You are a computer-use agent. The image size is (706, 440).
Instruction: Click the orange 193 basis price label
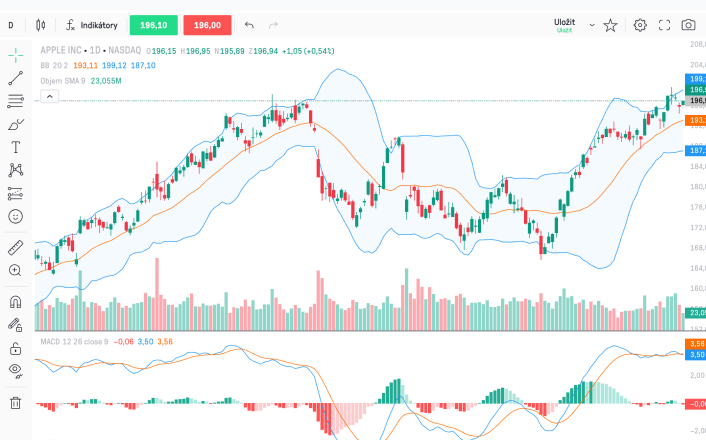pyautogui.click(x=695, y=120)
